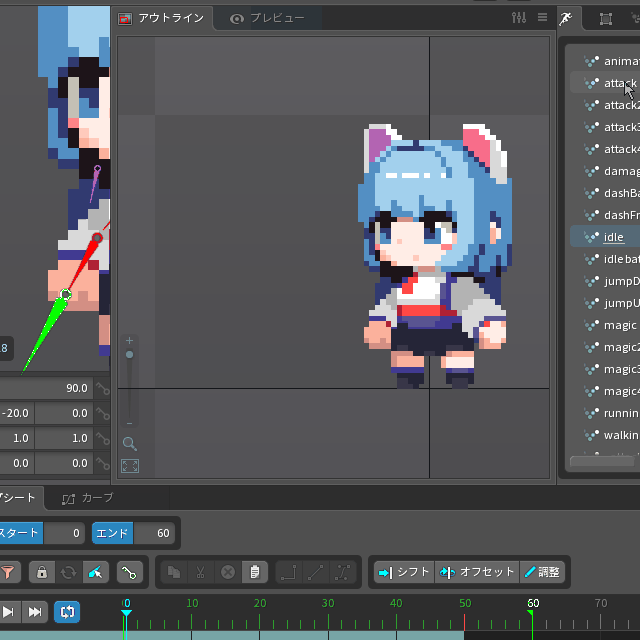
Task: Click the delete keys circle-X icon
Action: (228, 572)
